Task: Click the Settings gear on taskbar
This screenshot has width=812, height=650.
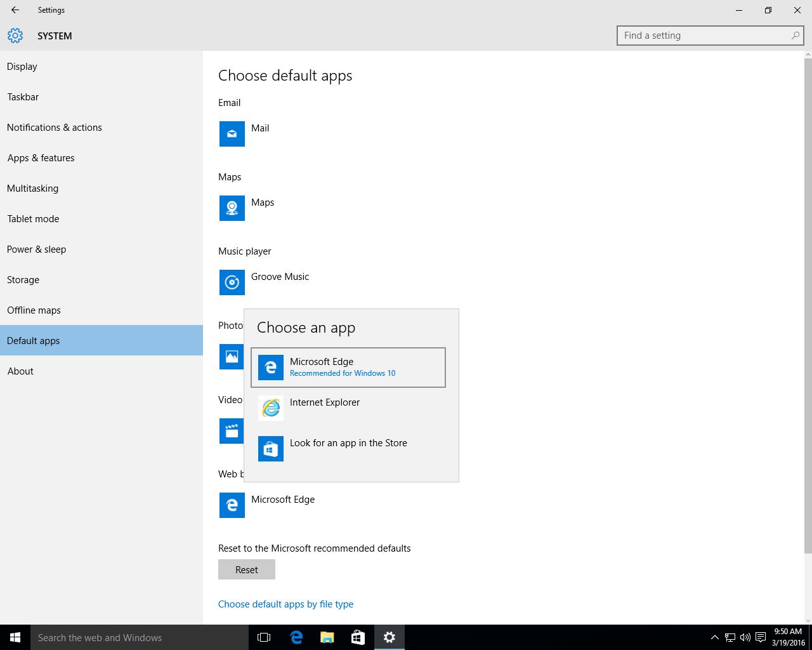Action: tap(390, 637)
